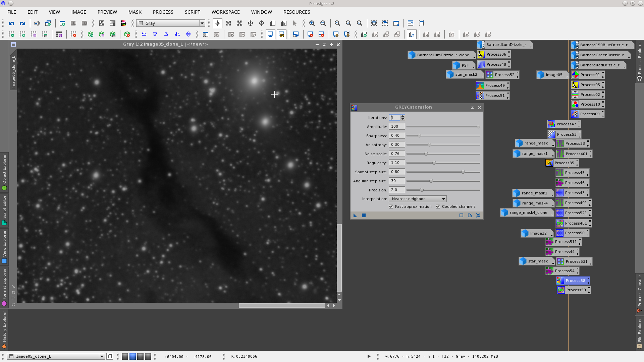Open the PROCESS menu
The width and height of the screenshot is (644, 362).
163,12
